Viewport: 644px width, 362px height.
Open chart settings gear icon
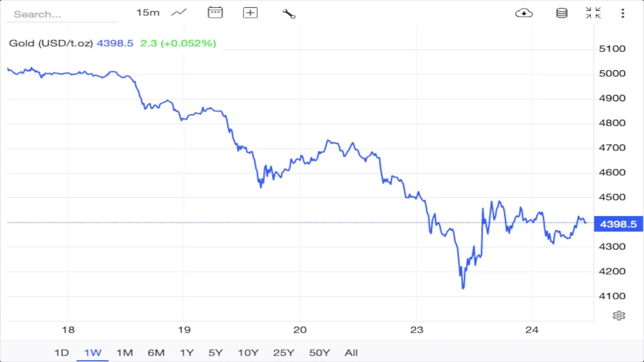(619, 315)
